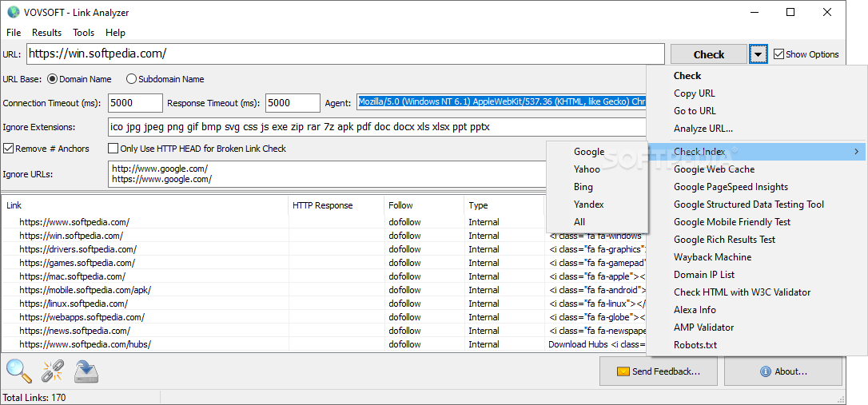This screenshot has width=868, height=405.
Task: Choose Go to URL menu entry
Action: 756,111
